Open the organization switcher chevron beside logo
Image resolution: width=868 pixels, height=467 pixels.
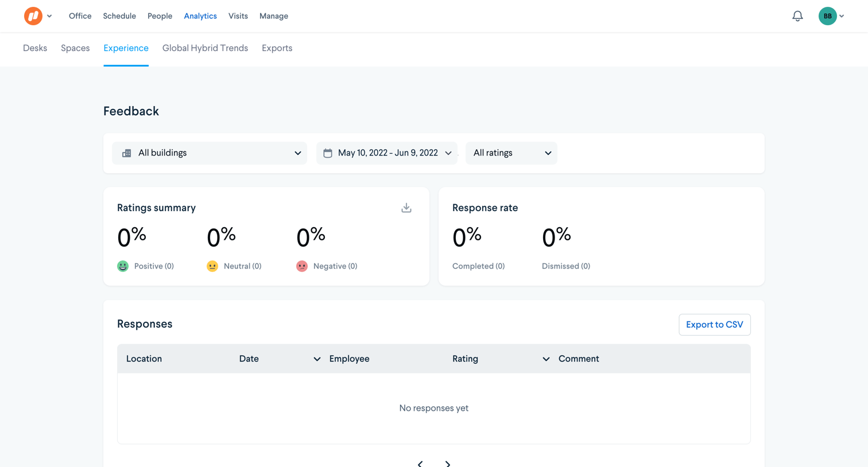click(x=49, y=16)
